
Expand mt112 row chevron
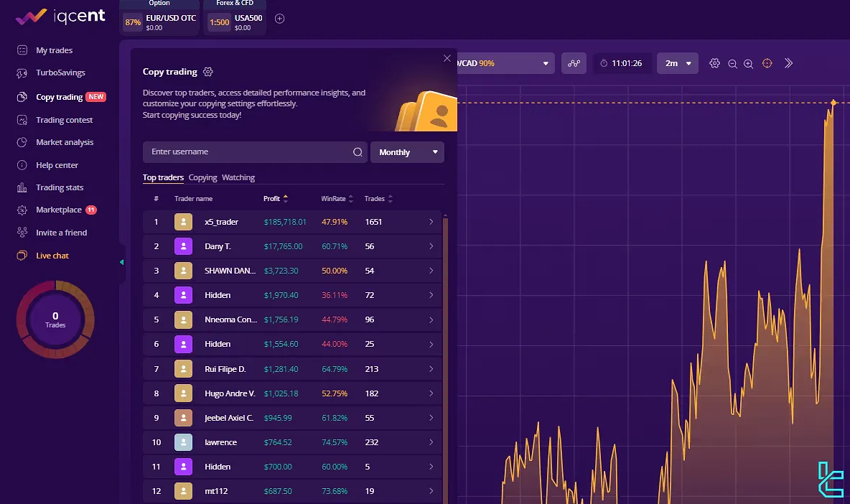point(431,491)
